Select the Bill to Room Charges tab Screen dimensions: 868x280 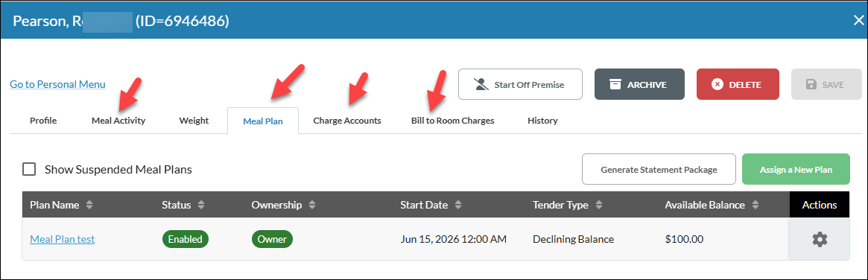click(x=453, y=121)
